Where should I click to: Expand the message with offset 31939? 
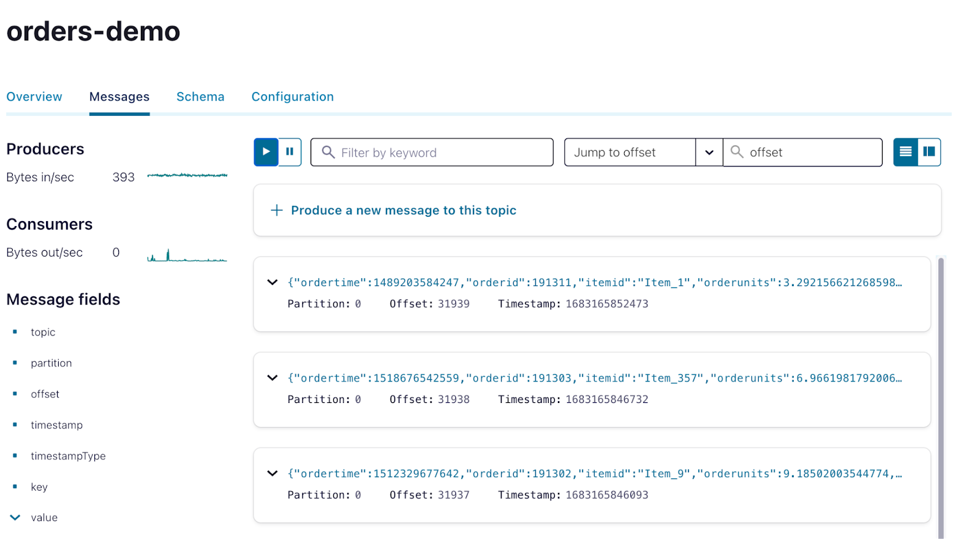(x=273, y=282)
